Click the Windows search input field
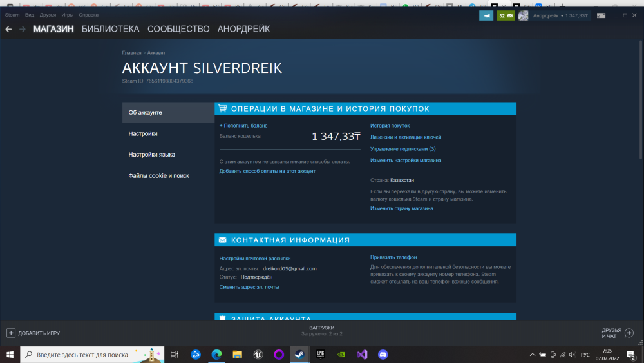Screen dimensions: 644x363 [82, 354]
